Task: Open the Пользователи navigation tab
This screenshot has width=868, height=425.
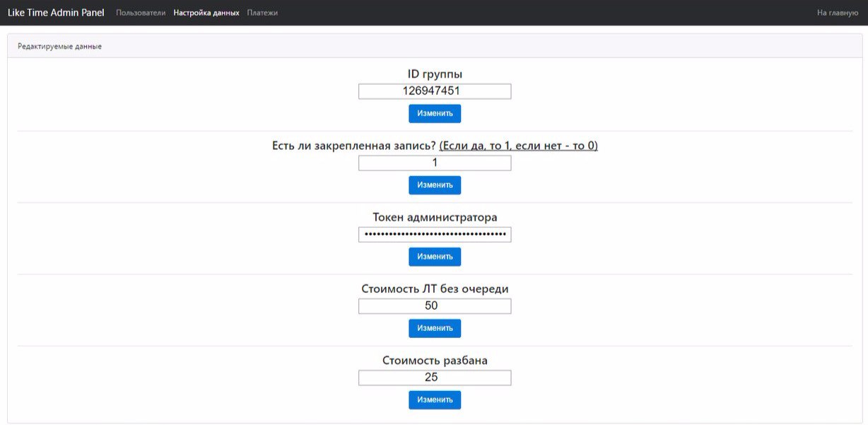Action: tap(141, 13)
